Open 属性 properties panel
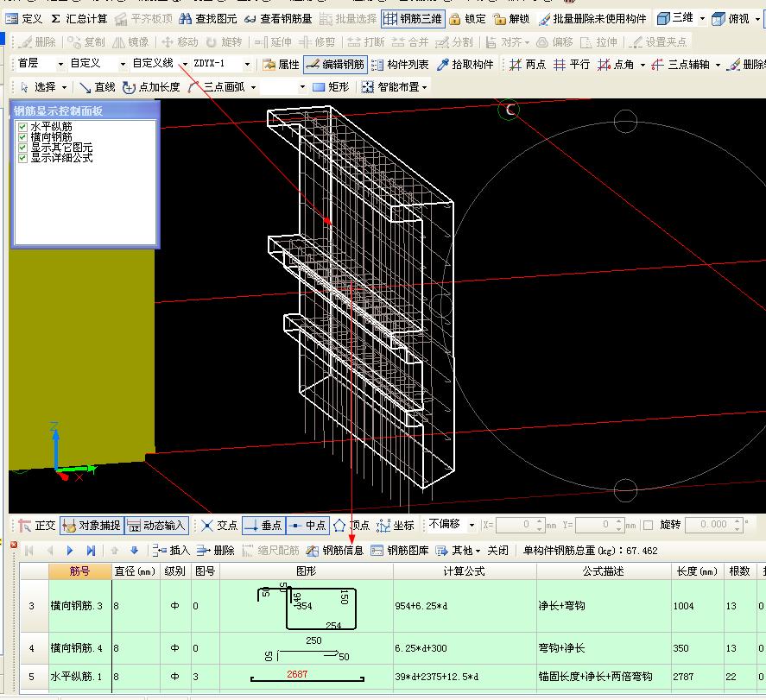Screen dimensions: 766x700 click(x=281, y=65)
